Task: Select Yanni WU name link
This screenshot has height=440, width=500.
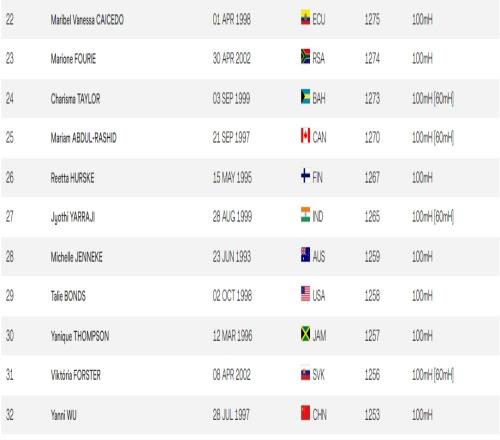Action: (x=63, y=415)
